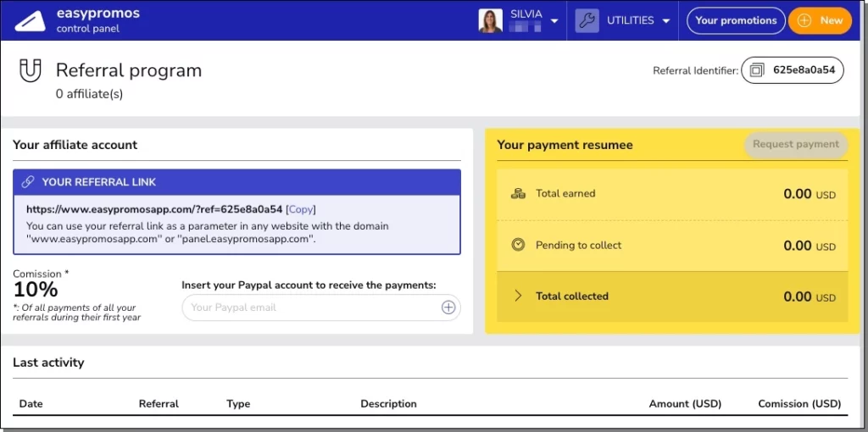Focus the Your Paypal email field
Image resolution: width=868 pixels, height=432 pixels.
coord(321,307)
